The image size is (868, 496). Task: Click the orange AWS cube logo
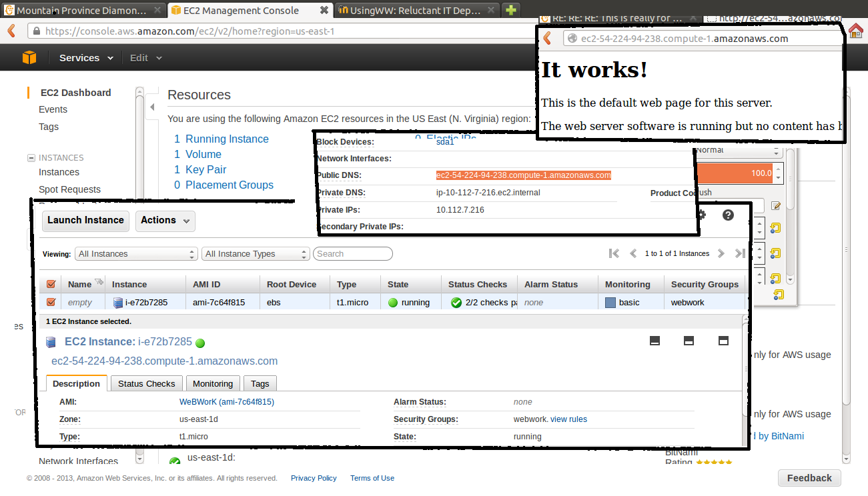coord(29,58)
